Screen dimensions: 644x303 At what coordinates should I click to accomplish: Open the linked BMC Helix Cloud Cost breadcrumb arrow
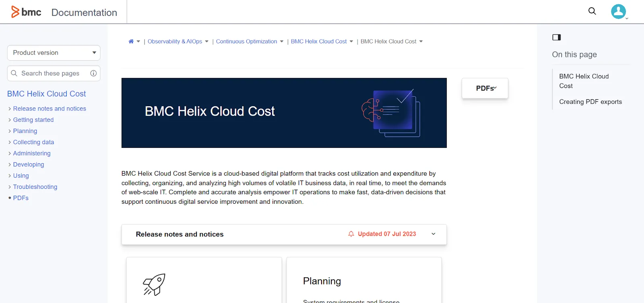(x=351, y=41)
